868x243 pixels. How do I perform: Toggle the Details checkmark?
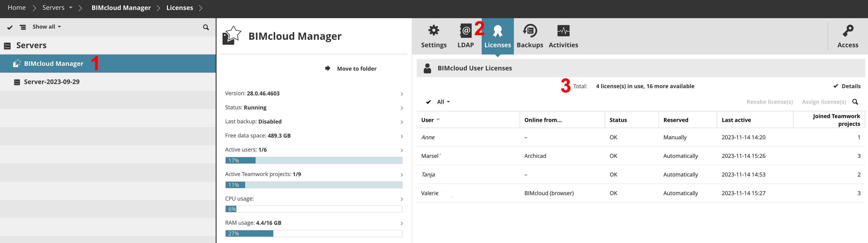(836, 86)
